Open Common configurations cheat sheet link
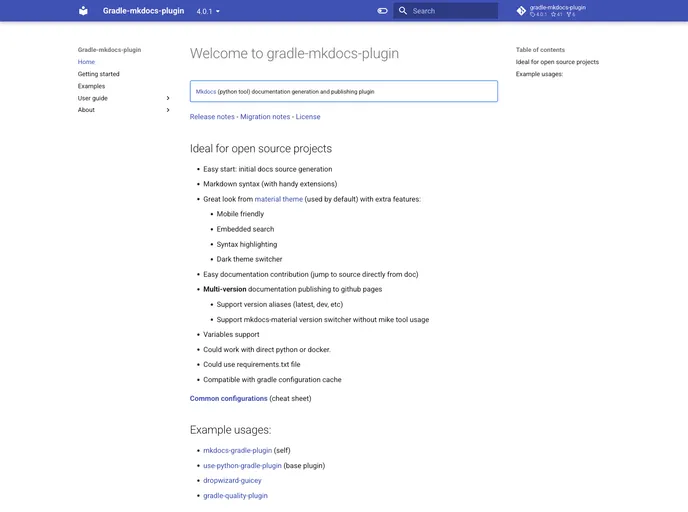The height and width of the screenshot is (512, 688). pyautogui.click(x=229, y=398)
